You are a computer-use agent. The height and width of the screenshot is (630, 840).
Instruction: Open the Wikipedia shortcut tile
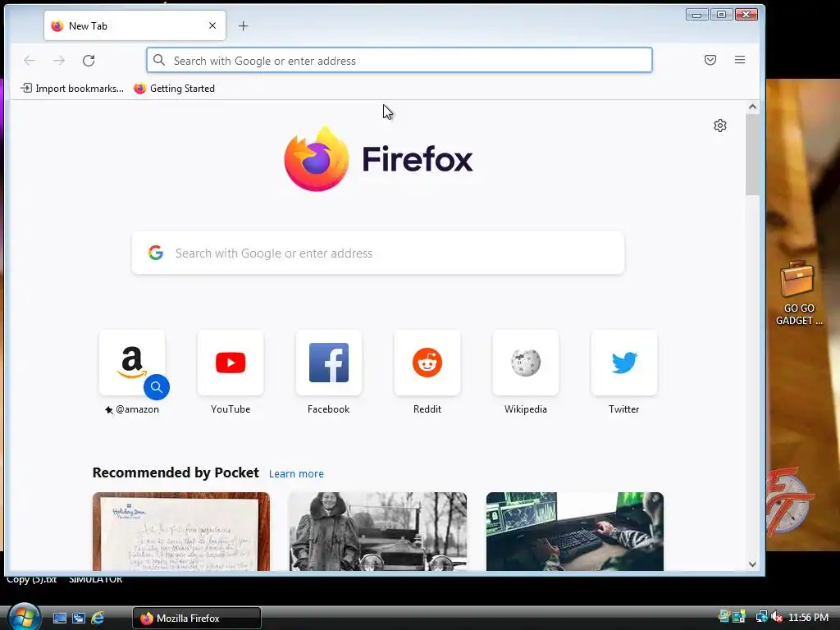(526, 363)
